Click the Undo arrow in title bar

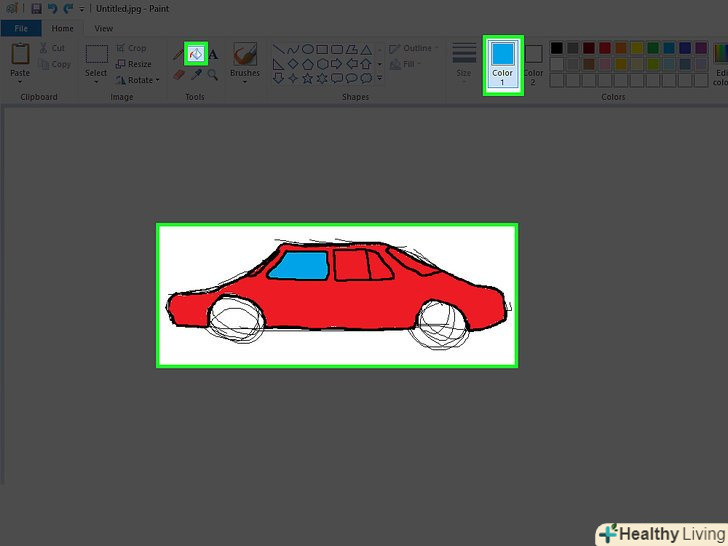(52, 8)
